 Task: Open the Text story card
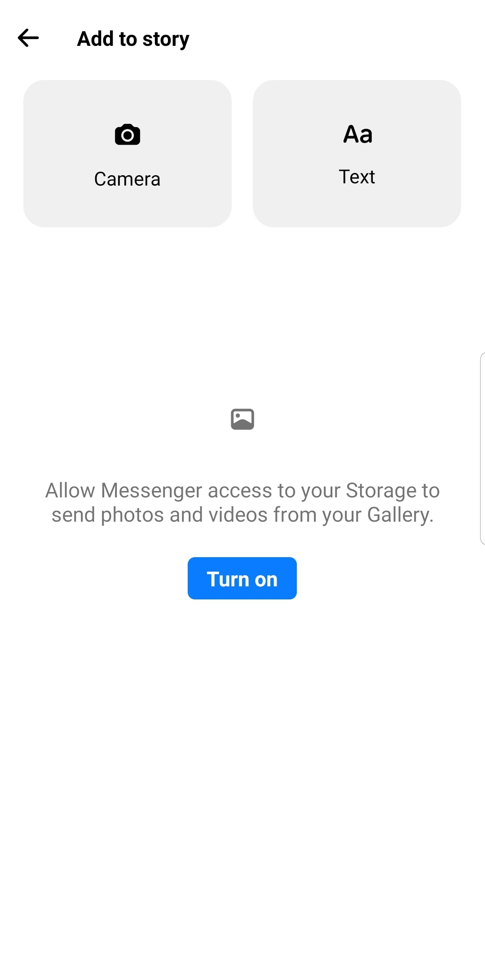point(357,154)
